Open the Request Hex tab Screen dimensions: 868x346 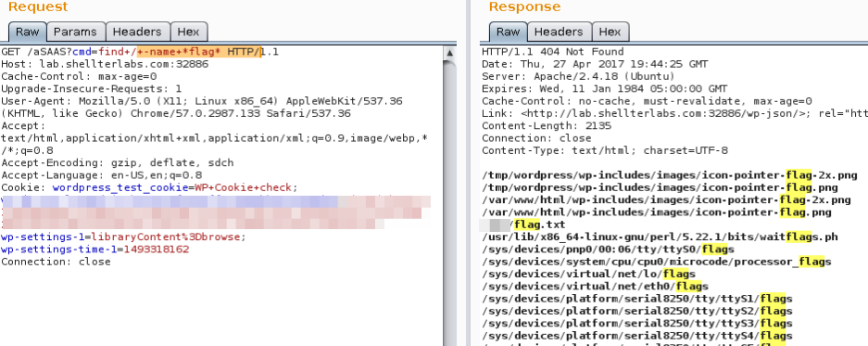point(188,32)
